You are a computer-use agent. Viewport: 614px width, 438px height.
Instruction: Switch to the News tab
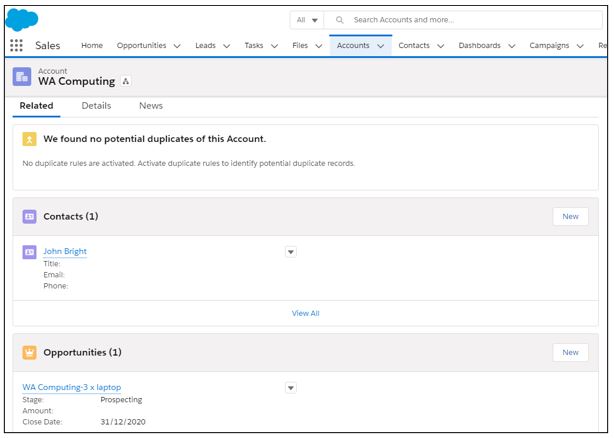tap(151, 106)
